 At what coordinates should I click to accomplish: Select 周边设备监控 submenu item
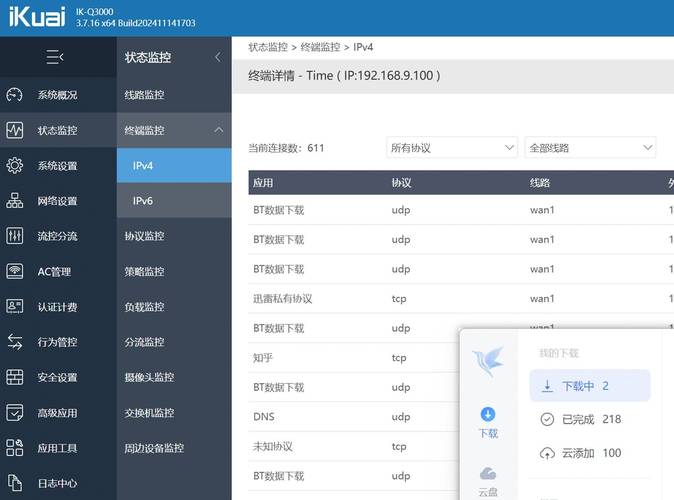pos(174,448)
